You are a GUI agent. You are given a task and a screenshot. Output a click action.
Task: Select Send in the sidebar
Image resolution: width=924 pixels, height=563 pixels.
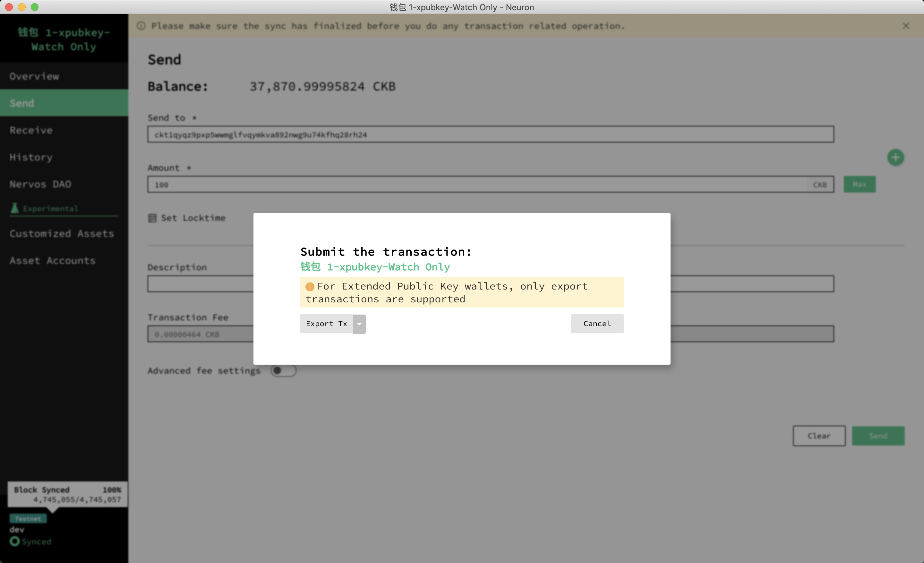tap(64, 103)
